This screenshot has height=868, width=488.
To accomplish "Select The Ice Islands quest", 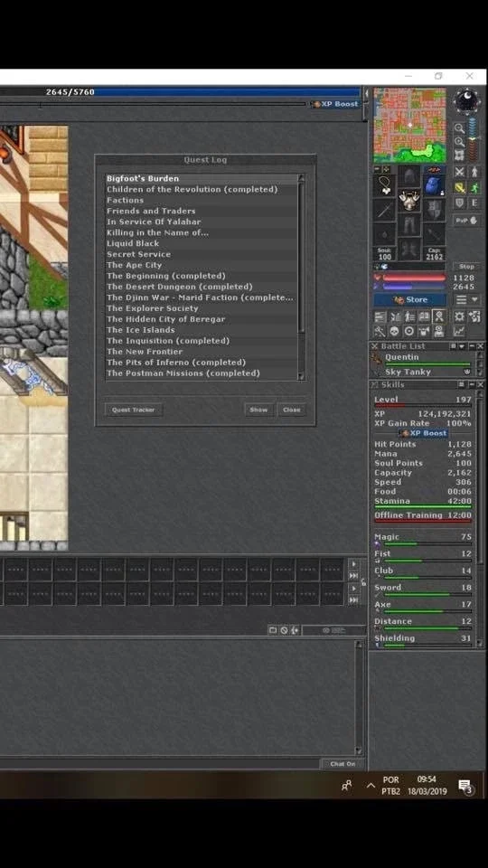I will (x=202, y=330).
